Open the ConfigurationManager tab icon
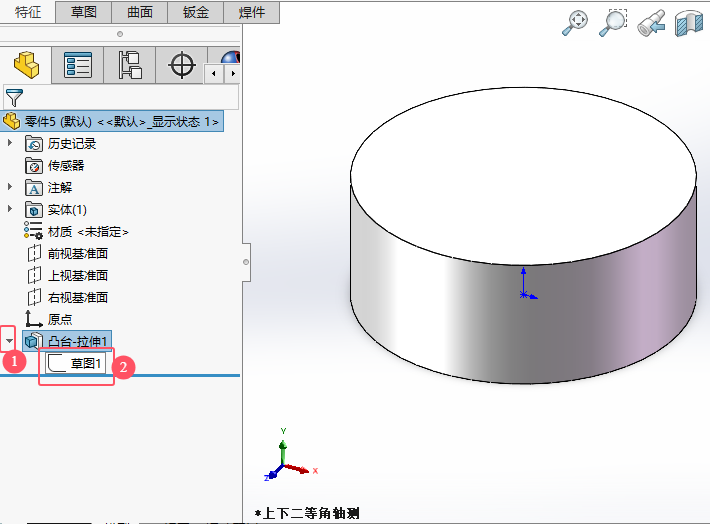 point(130,66)
